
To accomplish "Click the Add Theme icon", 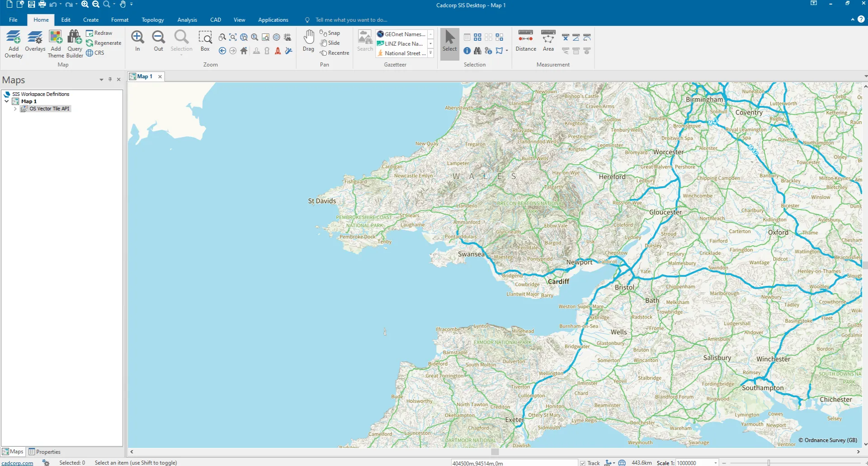I will (56, 44).
